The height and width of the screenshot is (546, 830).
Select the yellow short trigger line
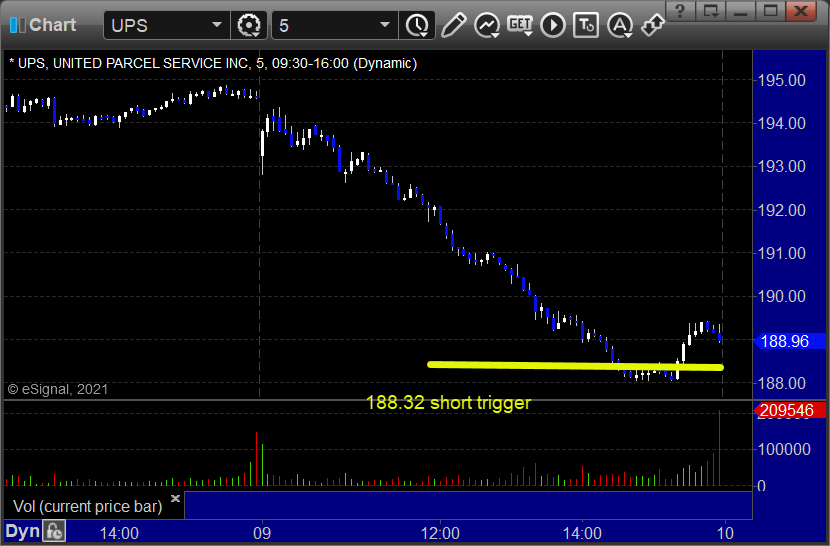pyautogui.click(x=575, y=365)
